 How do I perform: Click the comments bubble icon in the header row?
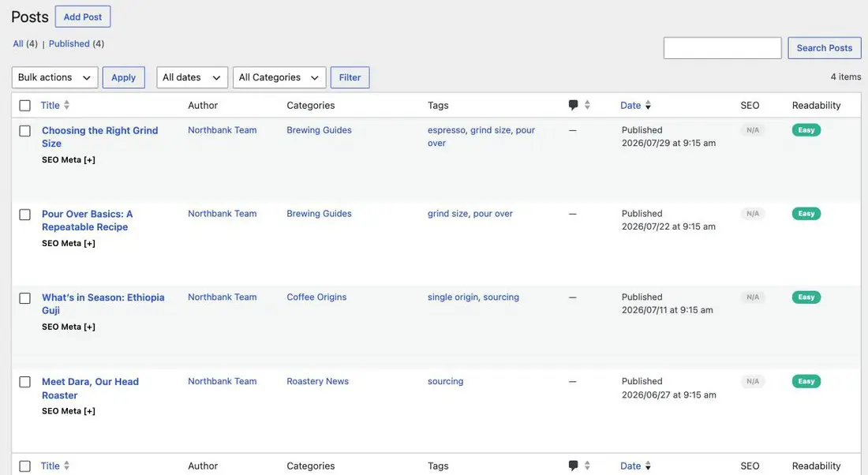573,105
